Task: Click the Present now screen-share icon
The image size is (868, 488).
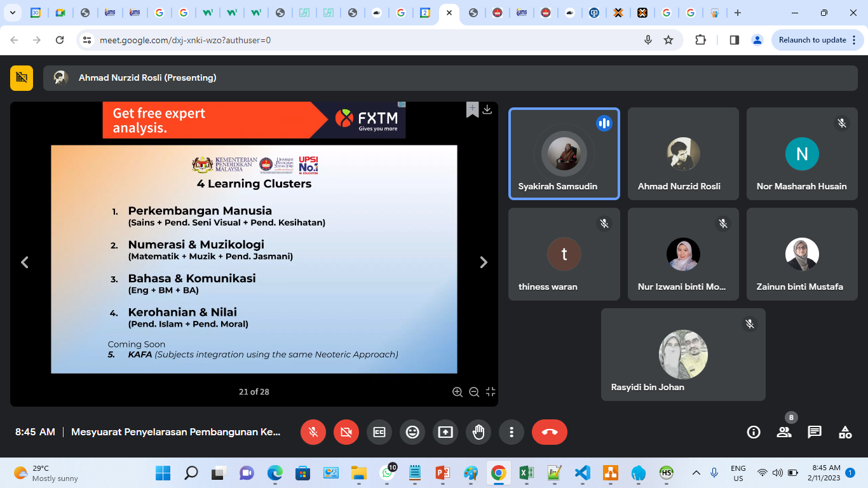Action: (x=445, y=432)
